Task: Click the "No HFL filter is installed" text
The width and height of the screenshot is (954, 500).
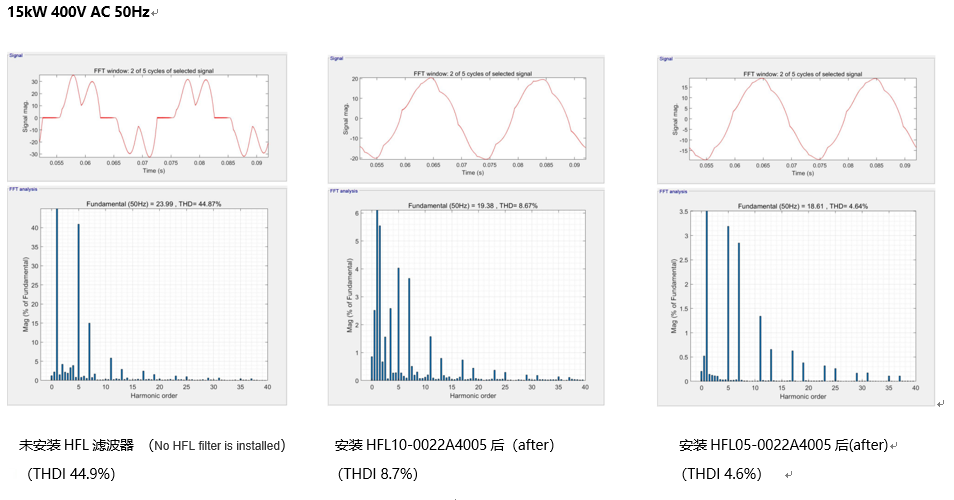Action: (x=218, y=445)
